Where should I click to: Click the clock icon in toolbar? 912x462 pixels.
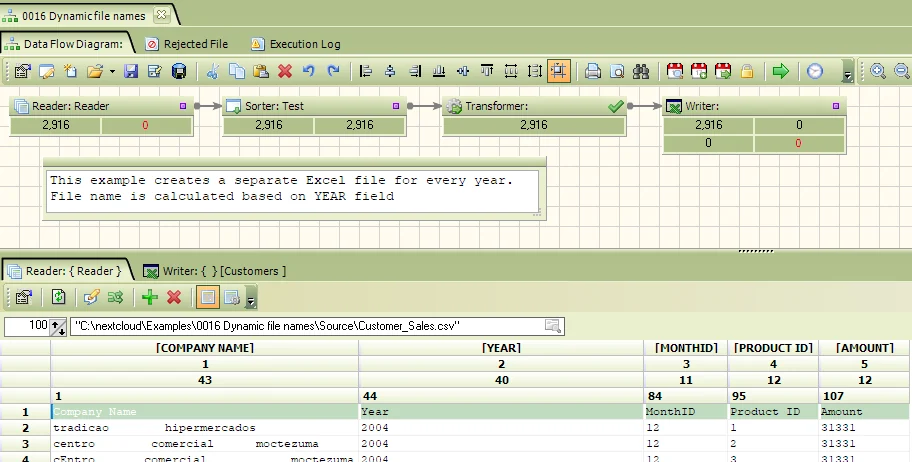coord(815,71)
